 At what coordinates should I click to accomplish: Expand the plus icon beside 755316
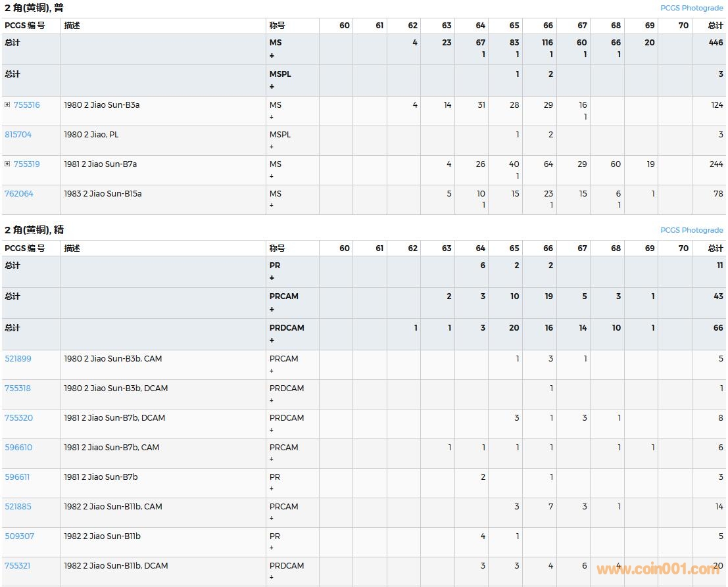(7, 105)
